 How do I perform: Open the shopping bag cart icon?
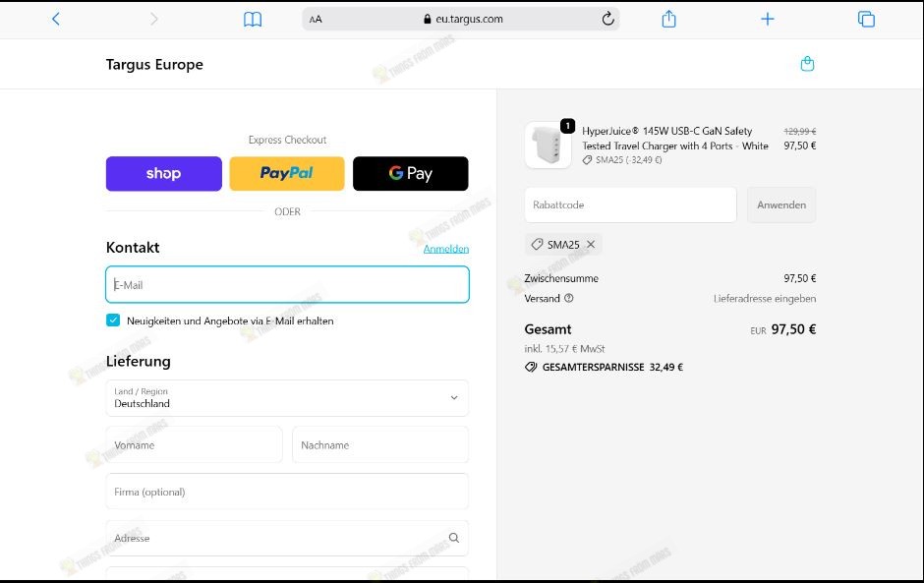tap(807, 64)
